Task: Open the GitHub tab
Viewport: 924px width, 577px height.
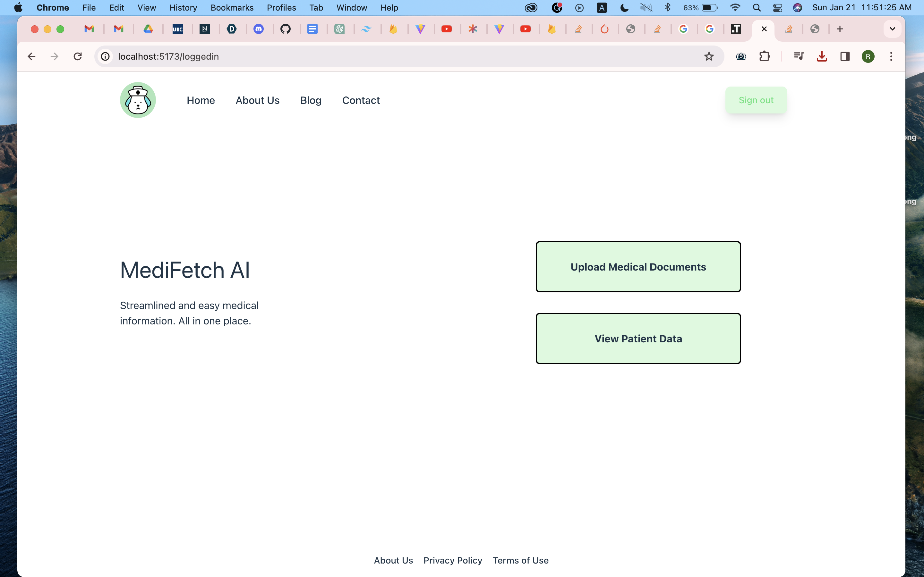Action: (x=285, y=29)
